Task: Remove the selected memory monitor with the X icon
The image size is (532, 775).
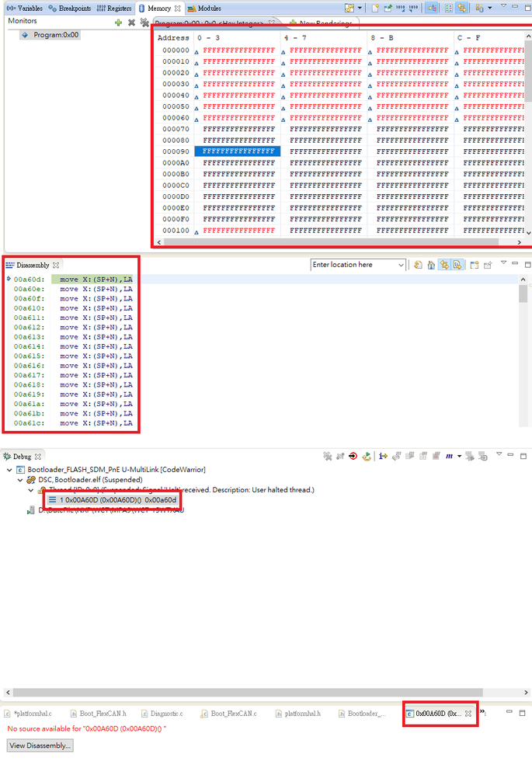Action: tap(131, 23)
